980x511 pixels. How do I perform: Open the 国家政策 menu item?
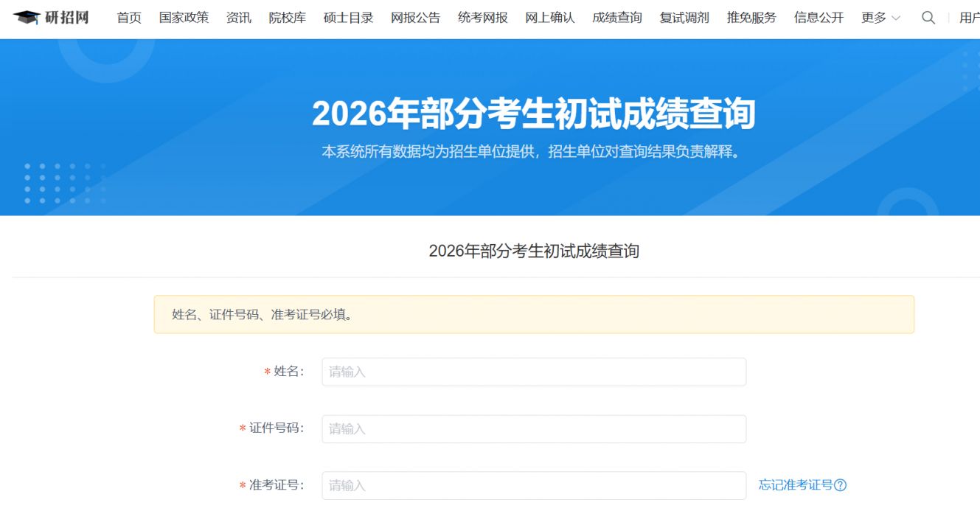[184, 18]
